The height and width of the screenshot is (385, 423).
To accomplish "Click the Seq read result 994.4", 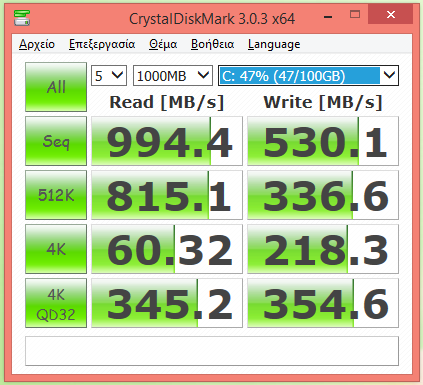I will [x=167, y=141].
